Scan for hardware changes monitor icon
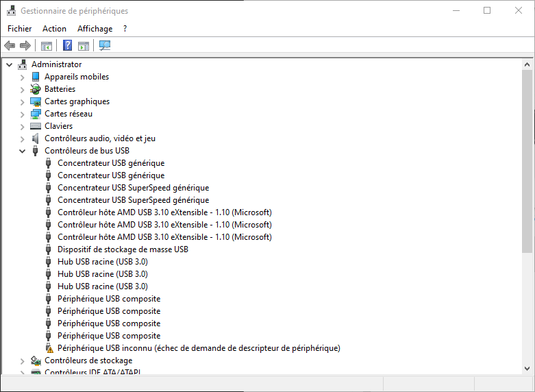This screenshot has width=535, height=392. click(105, 45)
